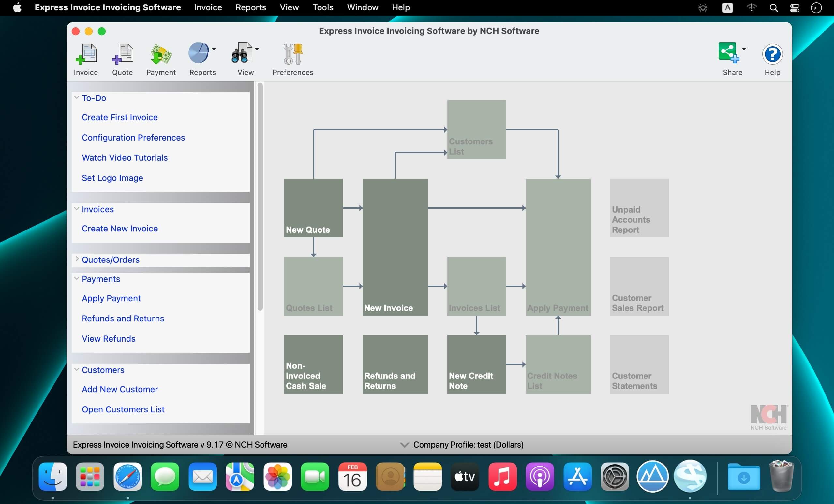This screenshot has width=834, height=504.
Task: Open the Help menu in menu bar
Action: [401, 7]
